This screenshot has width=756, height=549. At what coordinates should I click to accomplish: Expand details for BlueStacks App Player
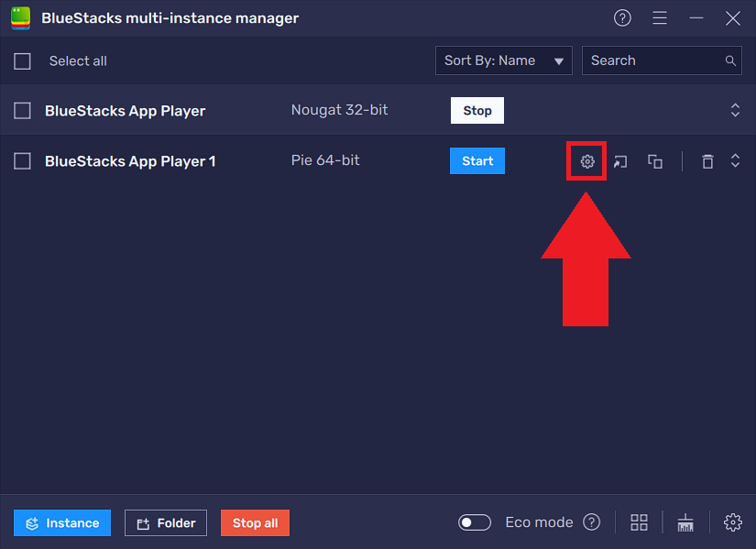pyautogui.click(x=735, y=110)
